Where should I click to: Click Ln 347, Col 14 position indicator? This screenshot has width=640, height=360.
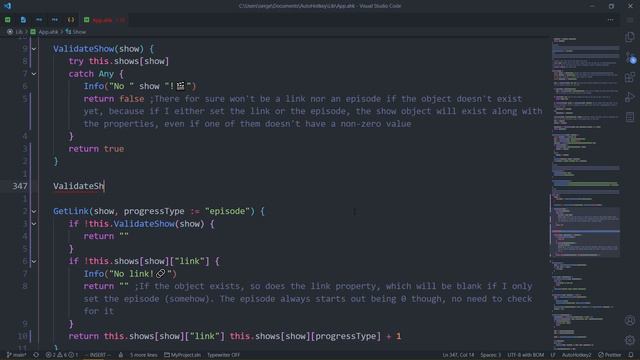pyautogui.click(x=458, y=355)
